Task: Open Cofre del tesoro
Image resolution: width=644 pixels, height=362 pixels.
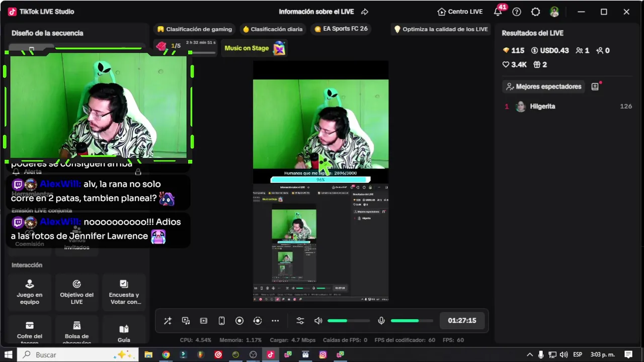Action: [x=30, y=330]
